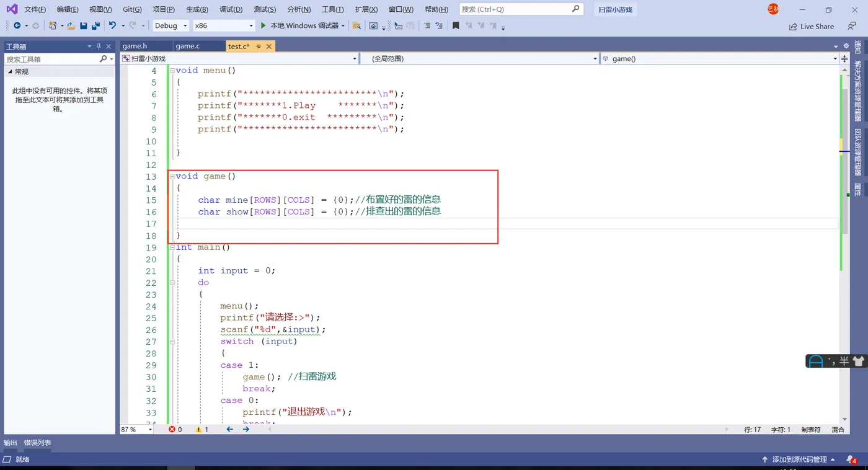Open the 解决方案资源管理器 side tab
This screenshot has width=868, height=470.
[858, 91]
